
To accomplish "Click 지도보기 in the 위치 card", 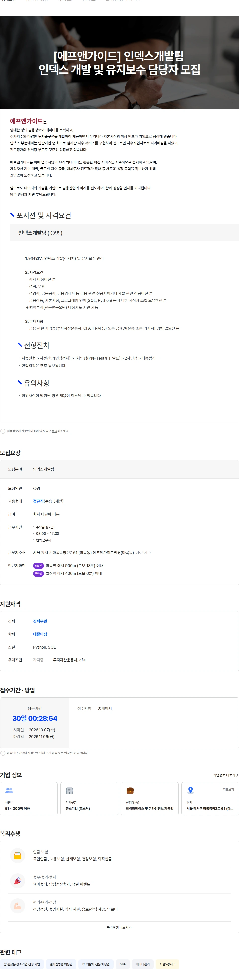I will tap(228, 789).
